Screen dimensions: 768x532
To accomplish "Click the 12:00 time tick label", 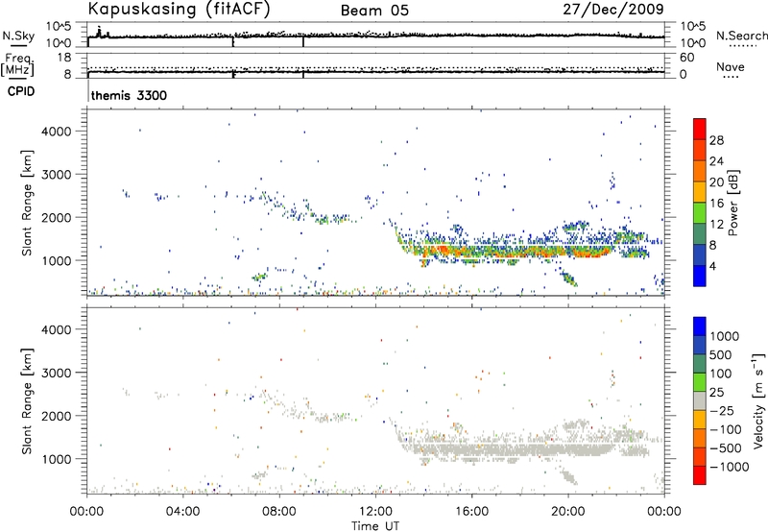I will [x=375, y=512].
